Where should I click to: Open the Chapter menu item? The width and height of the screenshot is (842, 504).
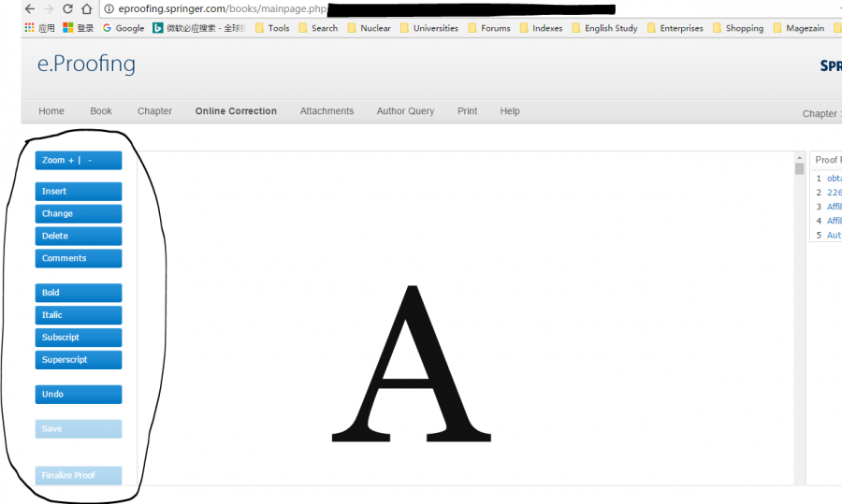(x=154, y=111)
